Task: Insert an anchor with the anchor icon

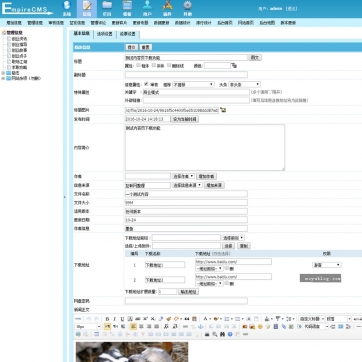Action: pyautogui.click(x=201, y=327)
